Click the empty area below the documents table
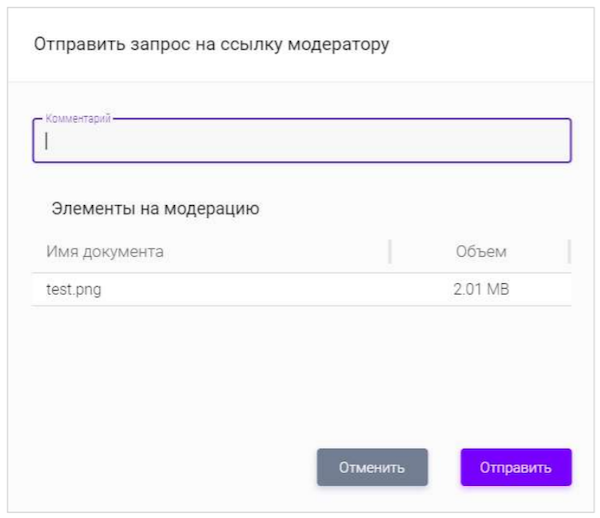The width and height of the screenshot is (600, 518). (300, 370)
